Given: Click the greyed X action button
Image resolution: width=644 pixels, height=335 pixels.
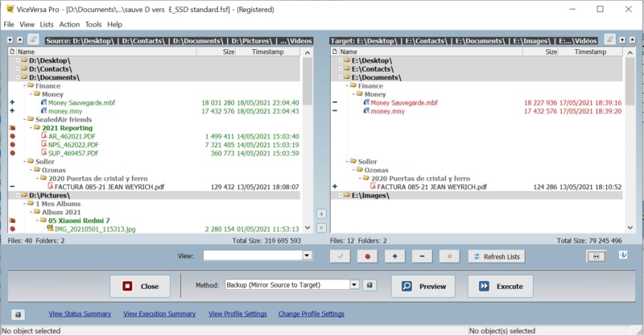Looking at the screenshot, I should click(x=449, y=257).
